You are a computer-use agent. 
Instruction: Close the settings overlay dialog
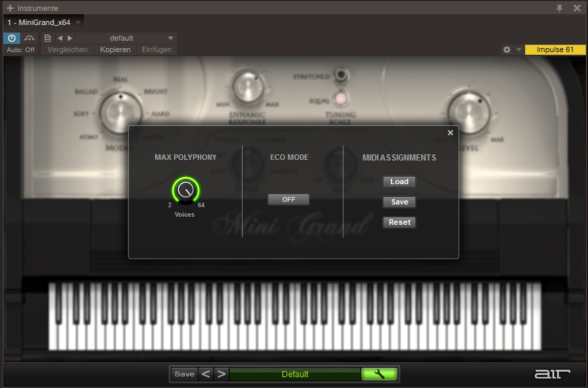point(450,133)
